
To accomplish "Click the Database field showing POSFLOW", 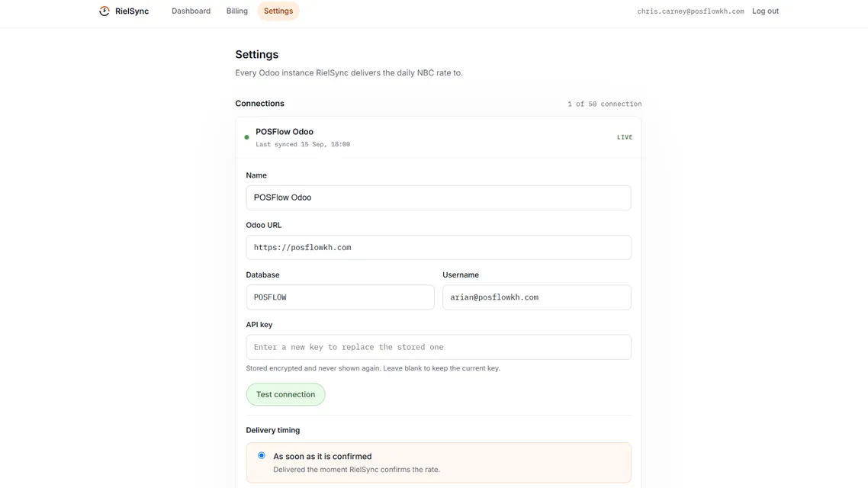I will point(340,297).
